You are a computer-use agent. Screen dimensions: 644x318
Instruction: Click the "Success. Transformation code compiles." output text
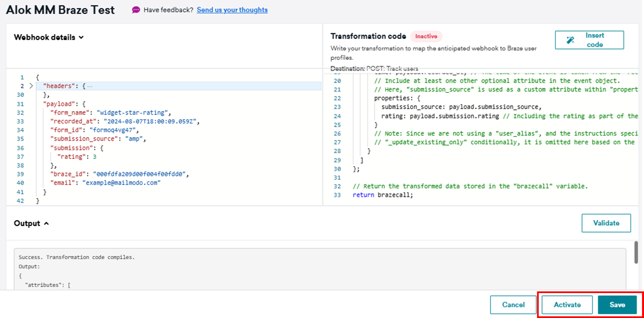[76, 257]
